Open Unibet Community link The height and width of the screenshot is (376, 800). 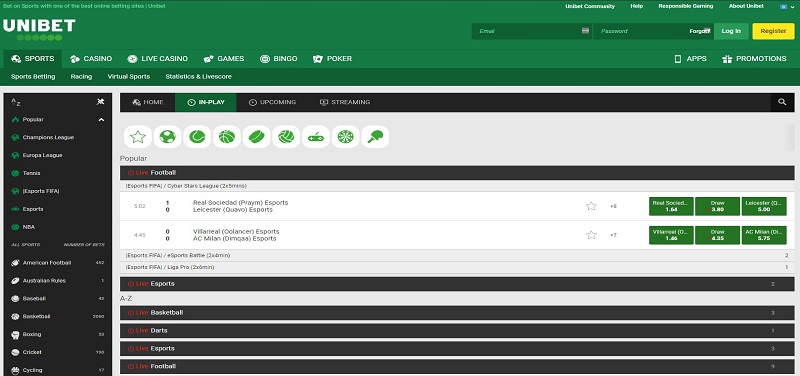coord(590,6)
